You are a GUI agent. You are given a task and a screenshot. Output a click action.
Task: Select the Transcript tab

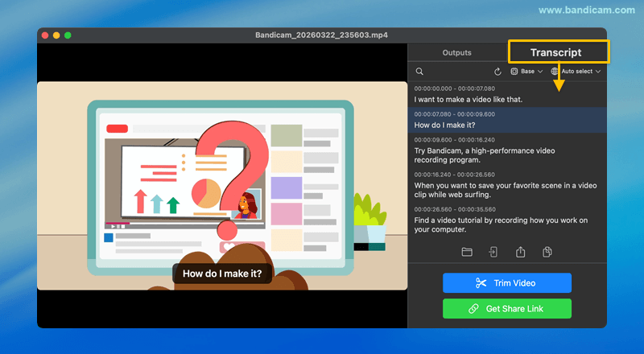coord(555,53)
